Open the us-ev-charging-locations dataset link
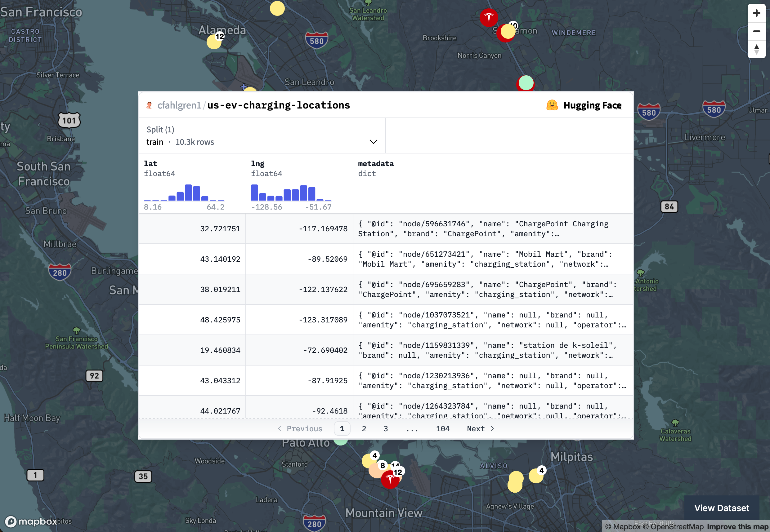 click(279, 105)
